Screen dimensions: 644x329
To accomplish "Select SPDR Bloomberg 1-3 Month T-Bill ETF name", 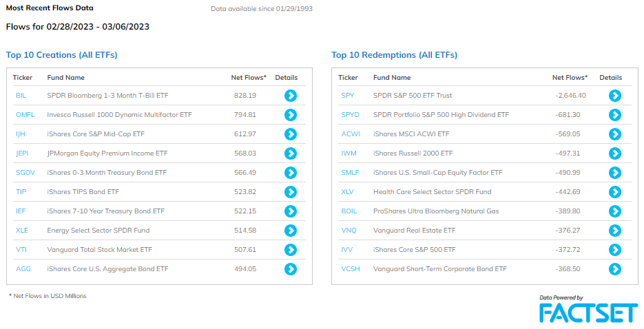I will coord(107,95).
